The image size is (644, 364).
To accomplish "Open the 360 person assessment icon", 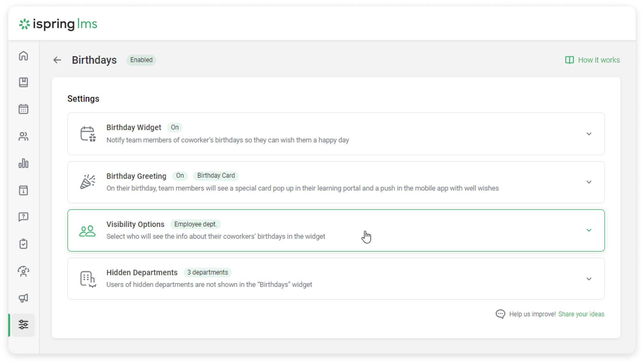I will point(24,271).
